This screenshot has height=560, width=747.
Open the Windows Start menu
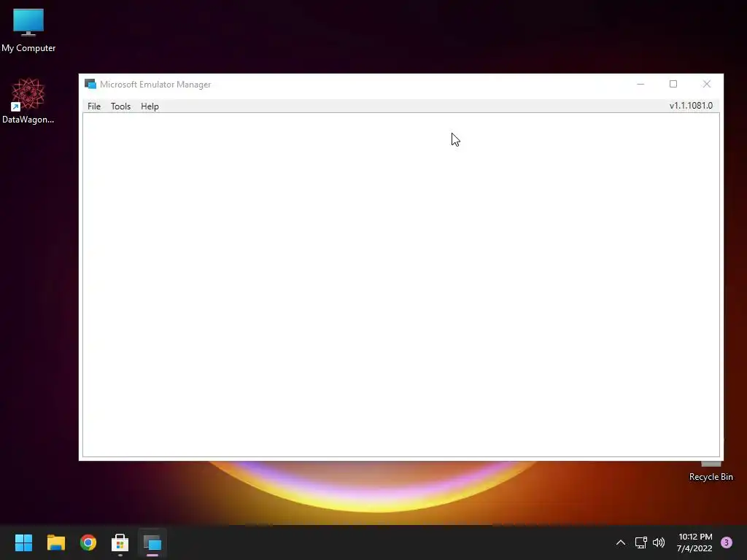click(x=23, y=542)
